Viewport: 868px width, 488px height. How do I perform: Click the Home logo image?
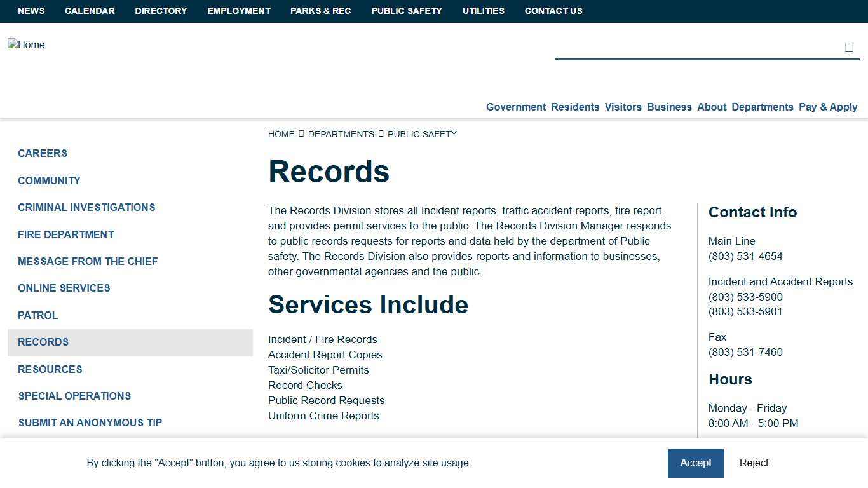(x=26, y=44)
